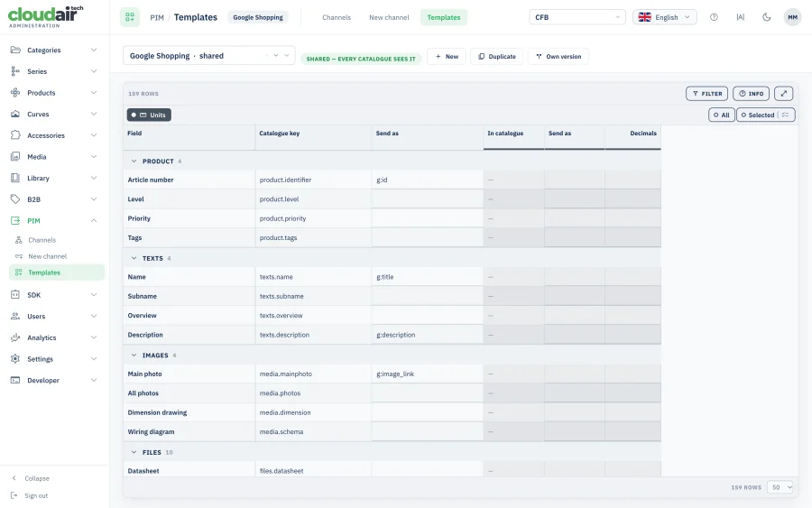The width and height of the screenshot is (812, 508).
Task: Click the Library book icon in sidebar
Action: 15,178
